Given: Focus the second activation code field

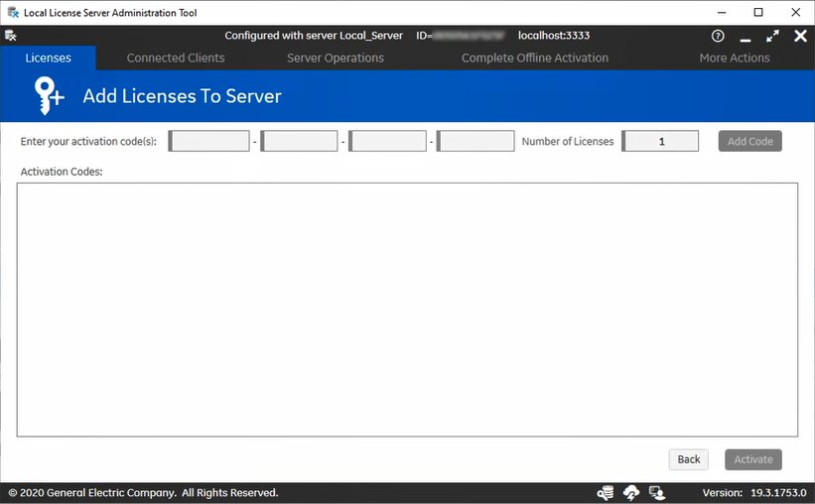Looking at the screenshot, I should (299, 141).
